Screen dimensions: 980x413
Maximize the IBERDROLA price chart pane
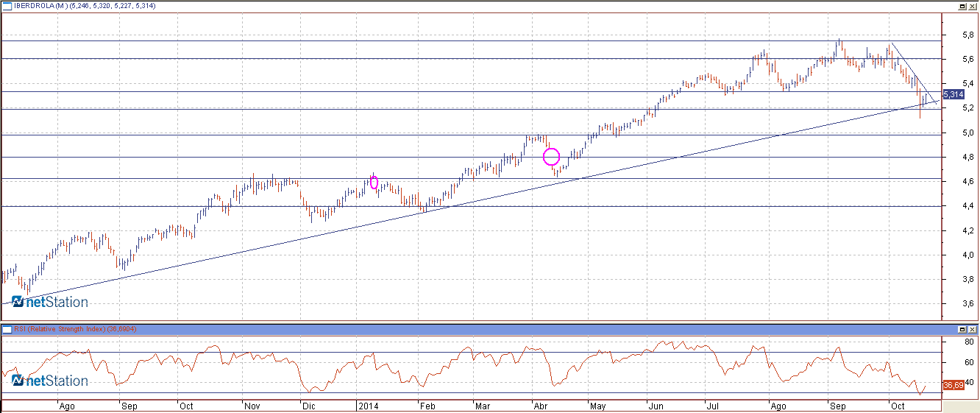[x=962, y=5]
